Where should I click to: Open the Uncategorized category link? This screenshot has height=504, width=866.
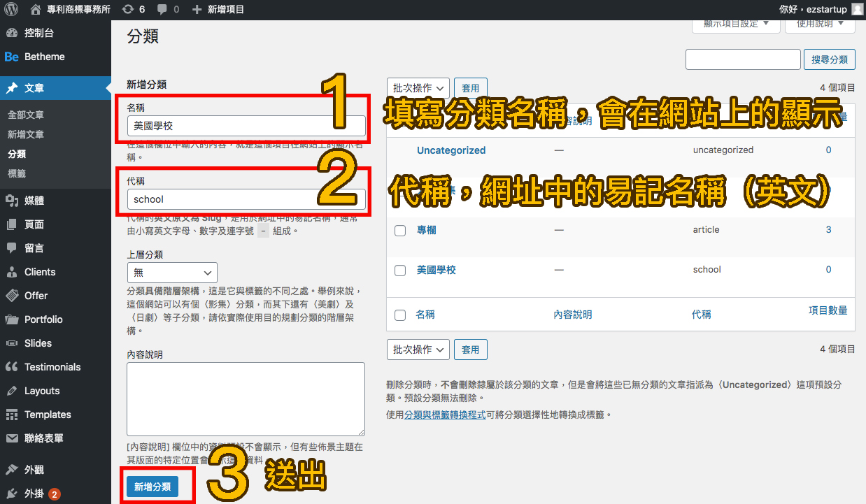[x=451, y=150]
